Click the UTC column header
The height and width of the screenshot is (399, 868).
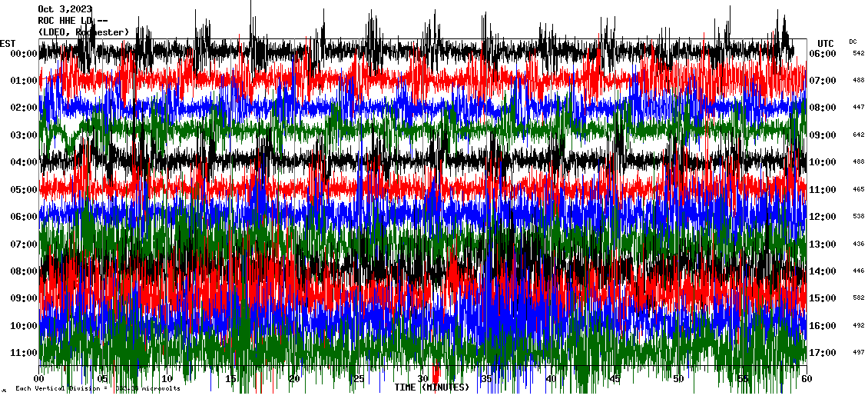click(x=825, y=43)
